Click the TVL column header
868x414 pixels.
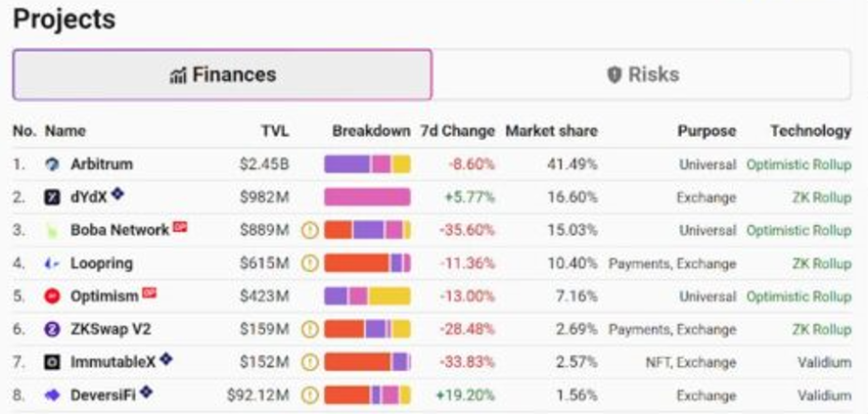tap(275, 131)
